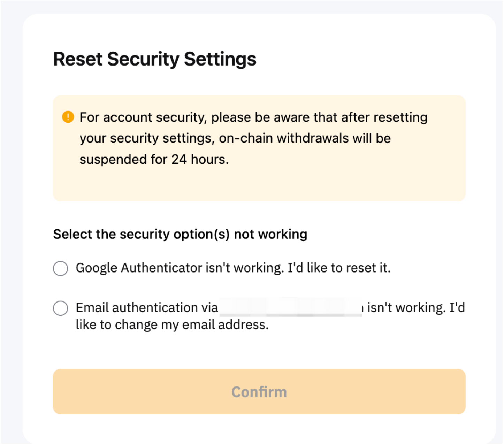Click the "suspended for 24 hours." warning line
This screenshot has width=504, height=444.
point(154,159)
